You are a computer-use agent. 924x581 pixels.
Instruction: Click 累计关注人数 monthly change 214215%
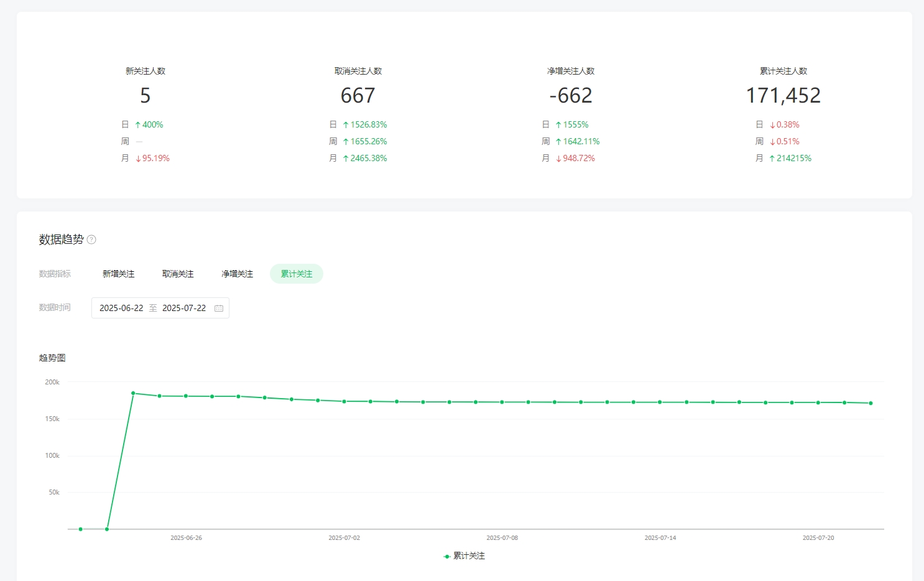click(x=790, y=159)
